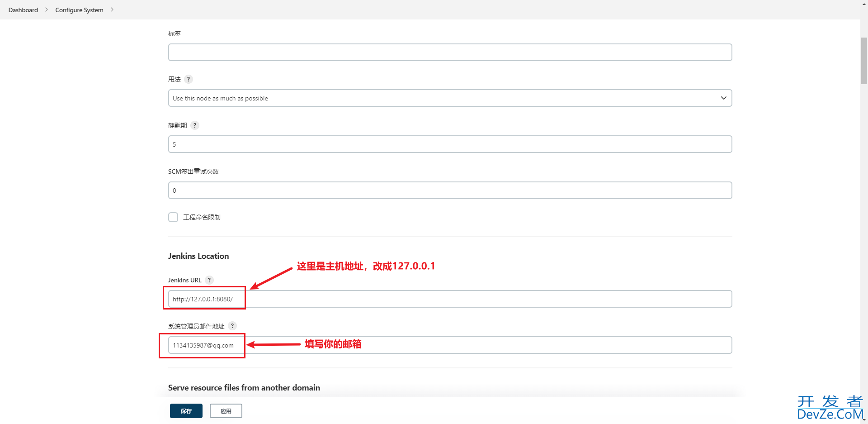Click the scrollbar down arrow

tap(864, 420)
